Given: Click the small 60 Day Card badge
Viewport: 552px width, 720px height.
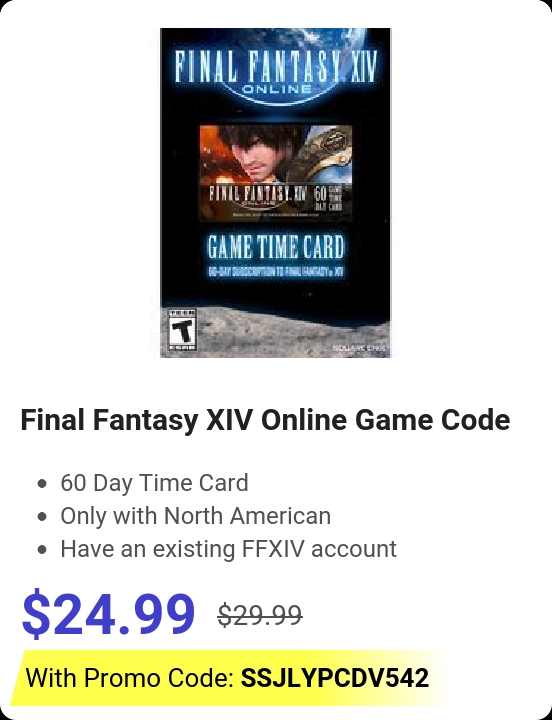Looking at the screenshot, I should coord(328,198).
